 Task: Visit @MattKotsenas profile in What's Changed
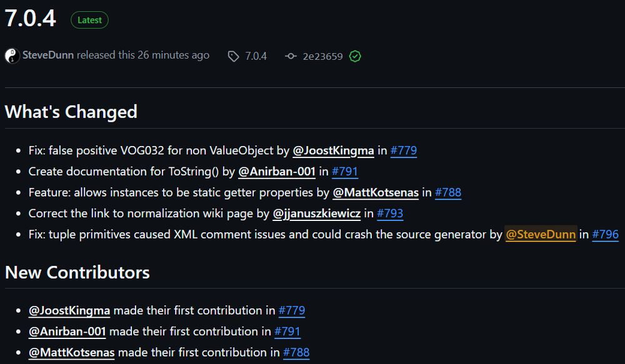pyautogui.click(x=376, y=192)
